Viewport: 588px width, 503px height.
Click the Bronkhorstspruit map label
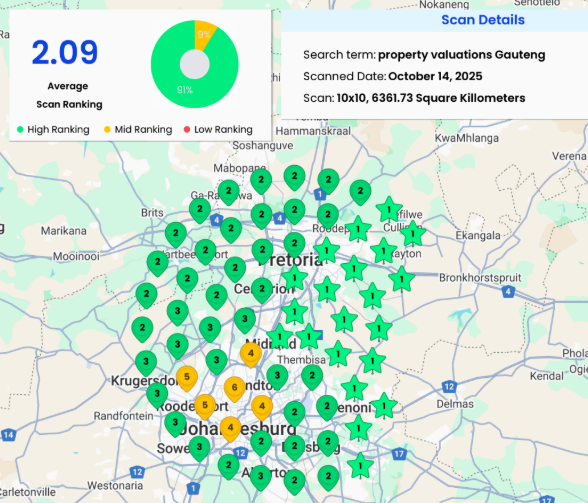click(x=480, y=278)
